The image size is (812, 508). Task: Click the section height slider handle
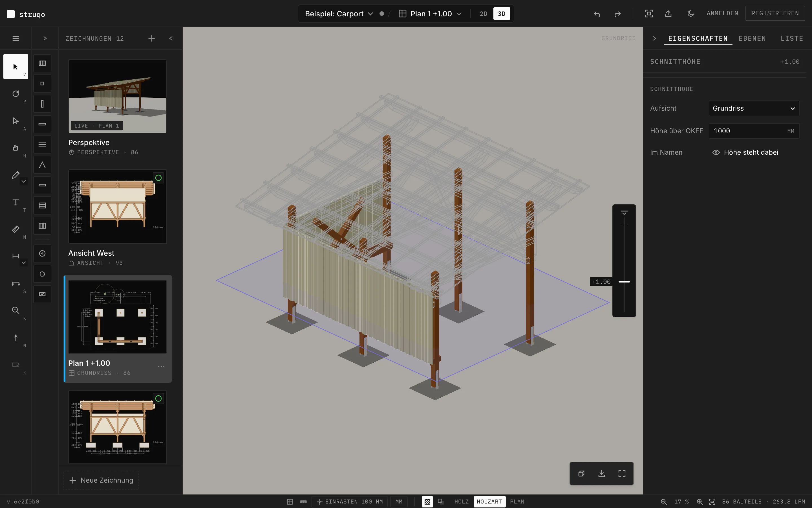[624, 282]
